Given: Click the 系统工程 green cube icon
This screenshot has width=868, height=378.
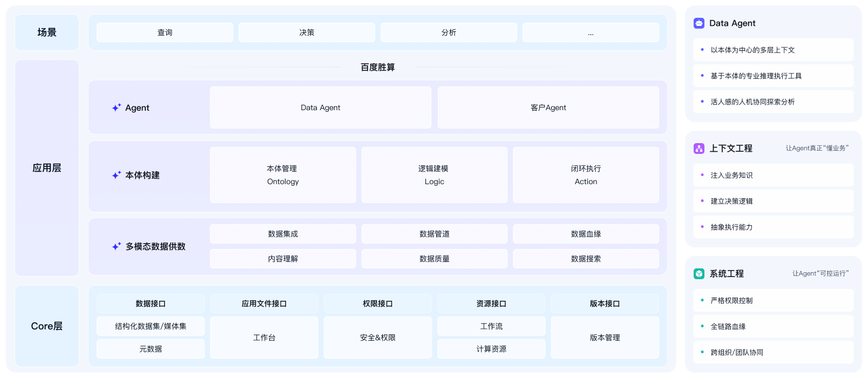Looking at the screenshot, I should pyautogui.click(x=699, y=274).
